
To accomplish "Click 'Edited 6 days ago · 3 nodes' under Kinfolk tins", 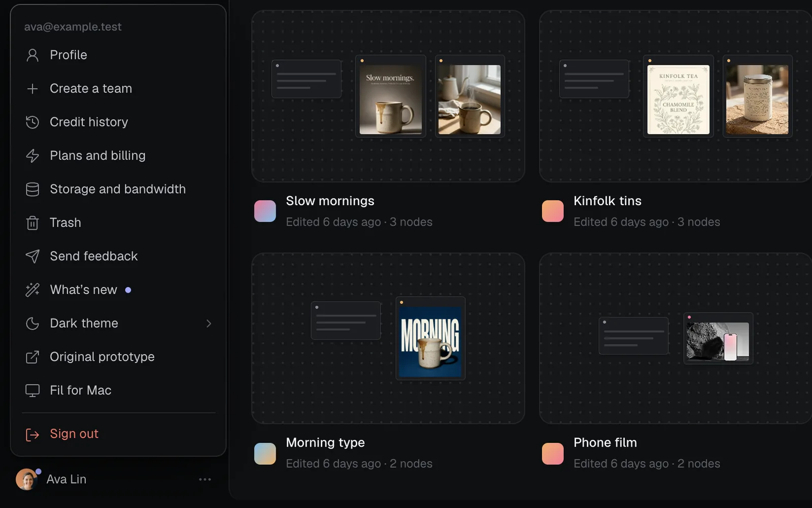I will (647, 222).
